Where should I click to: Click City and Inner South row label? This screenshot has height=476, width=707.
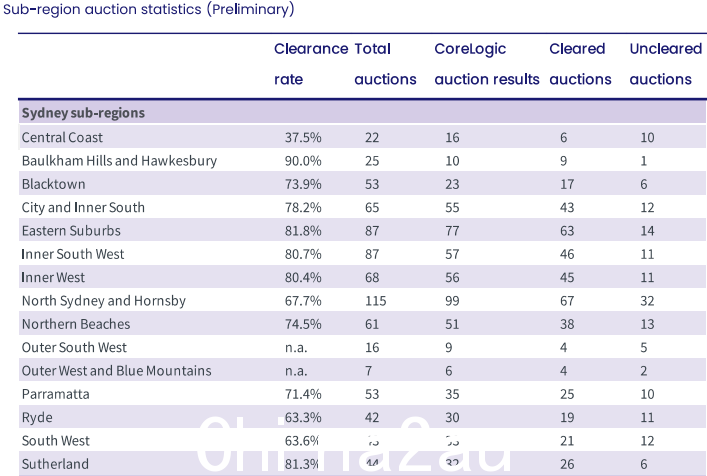coord(83,207)
